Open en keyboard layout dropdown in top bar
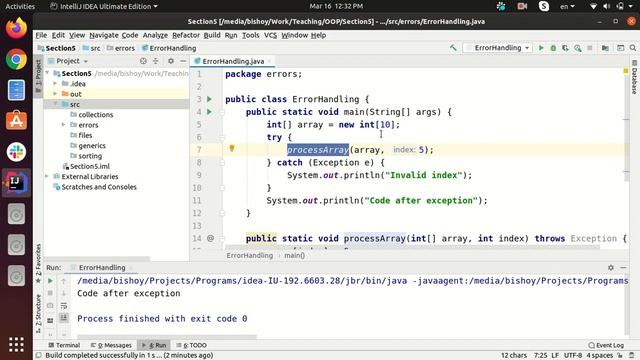The image size is (640, 360). click(x=567, y=6)
